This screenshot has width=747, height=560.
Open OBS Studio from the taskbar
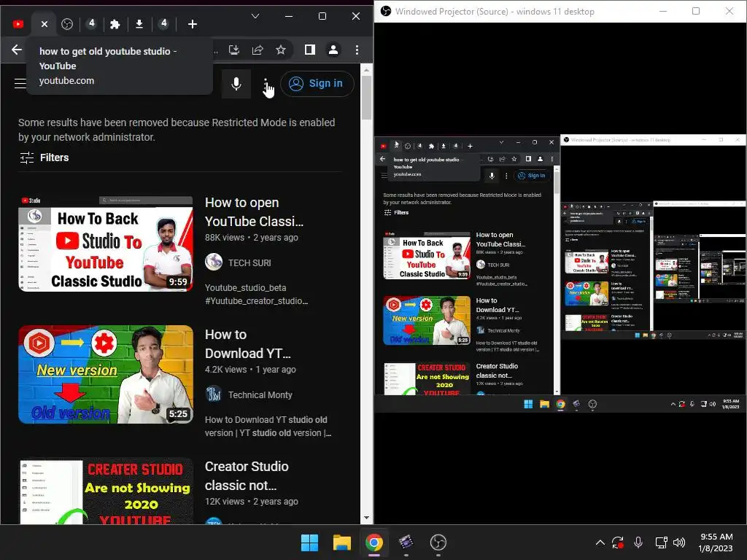pyautogui.click(x=438, y=542)
